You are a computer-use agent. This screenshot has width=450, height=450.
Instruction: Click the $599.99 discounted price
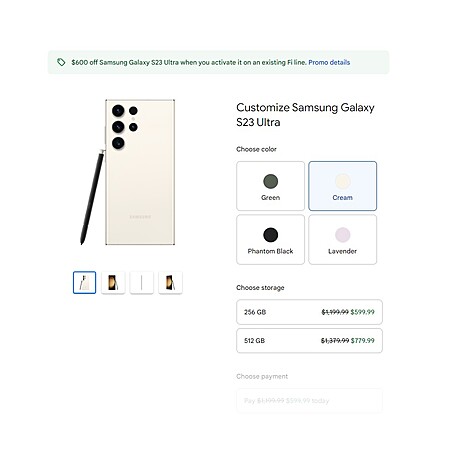[x=362, y=312]
